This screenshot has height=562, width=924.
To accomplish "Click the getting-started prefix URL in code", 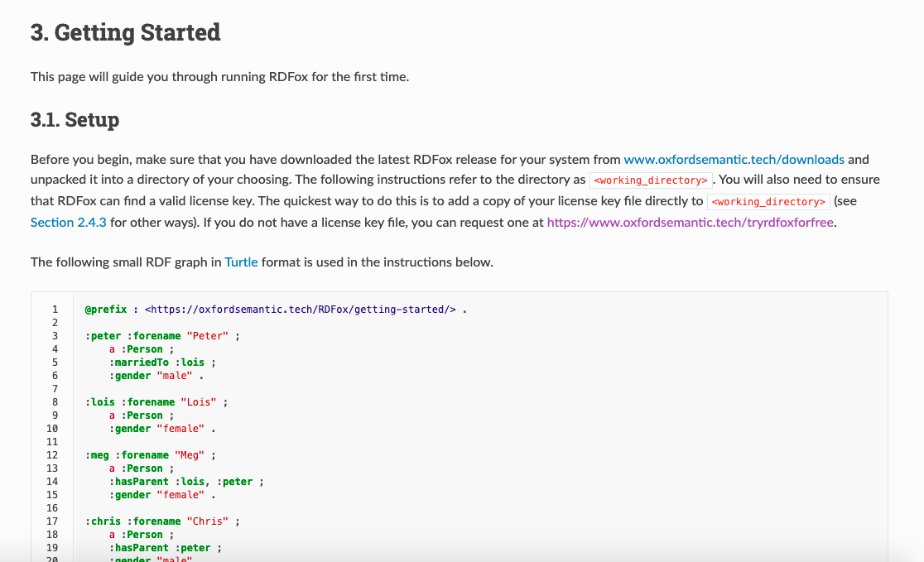I will point(300,310).
